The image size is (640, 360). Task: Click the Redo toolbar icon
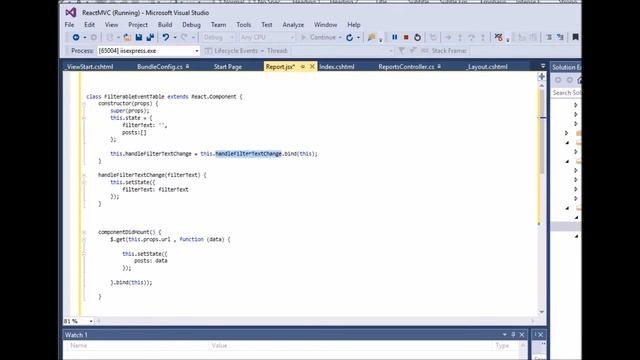pyautogui.click(x=184, y=38)
